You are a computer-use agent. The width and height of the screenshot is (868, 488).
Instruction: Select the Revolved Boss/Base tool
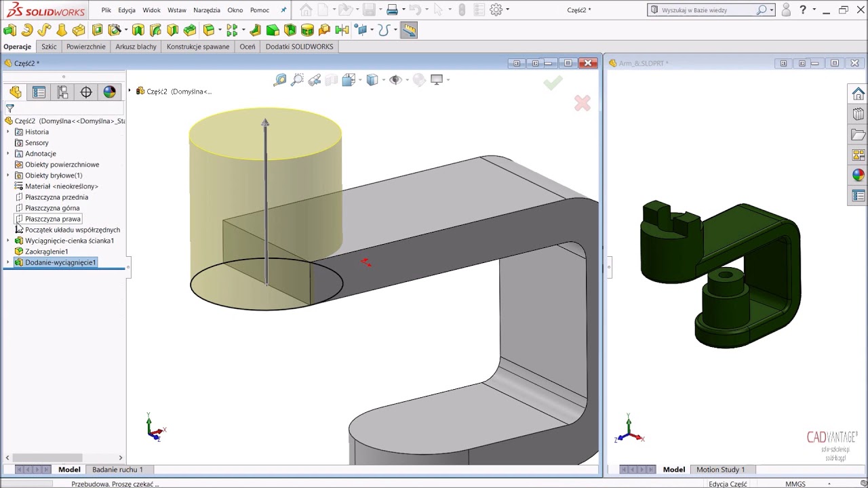[x=27, y=30]
